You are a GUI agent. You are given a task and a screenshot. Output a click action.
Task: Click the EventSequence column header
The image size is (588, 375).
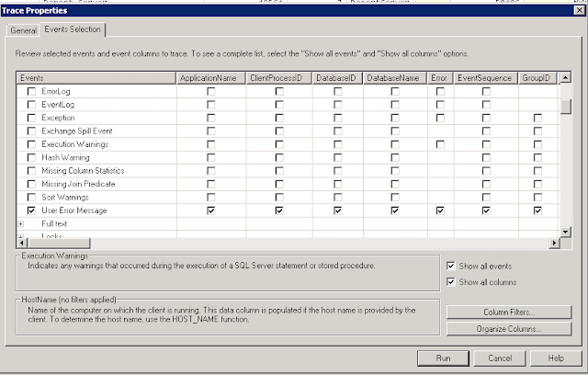(x=486, y=78)
